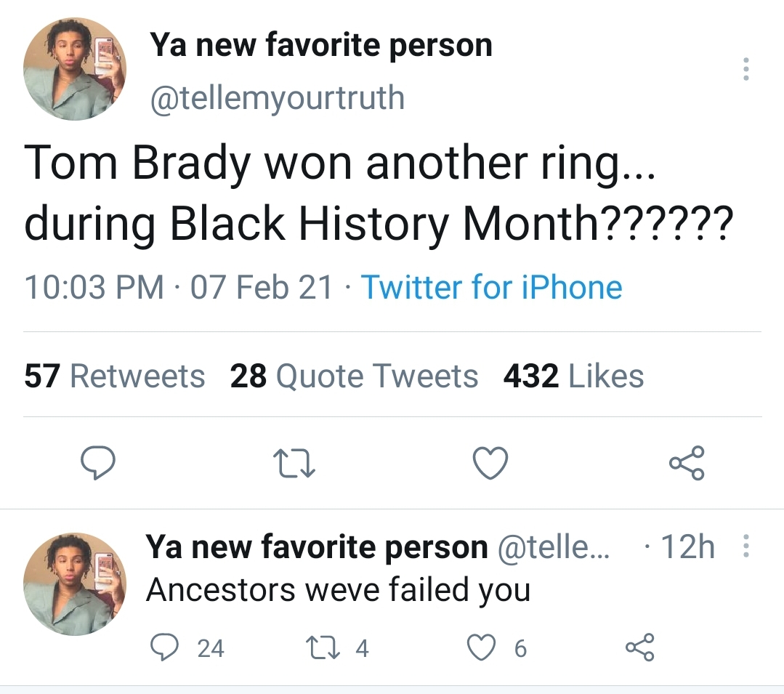This screenshot has width=784, height=694.
Task: Open the @tellemyourtruth handle on main tweet
Action: 277,97
